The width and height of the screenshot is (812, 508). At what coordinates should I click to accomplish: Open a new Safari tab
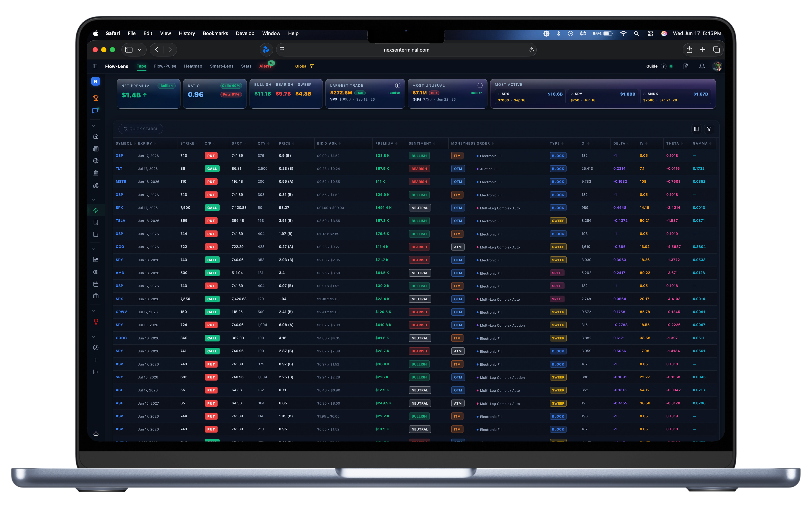[703, 50]
